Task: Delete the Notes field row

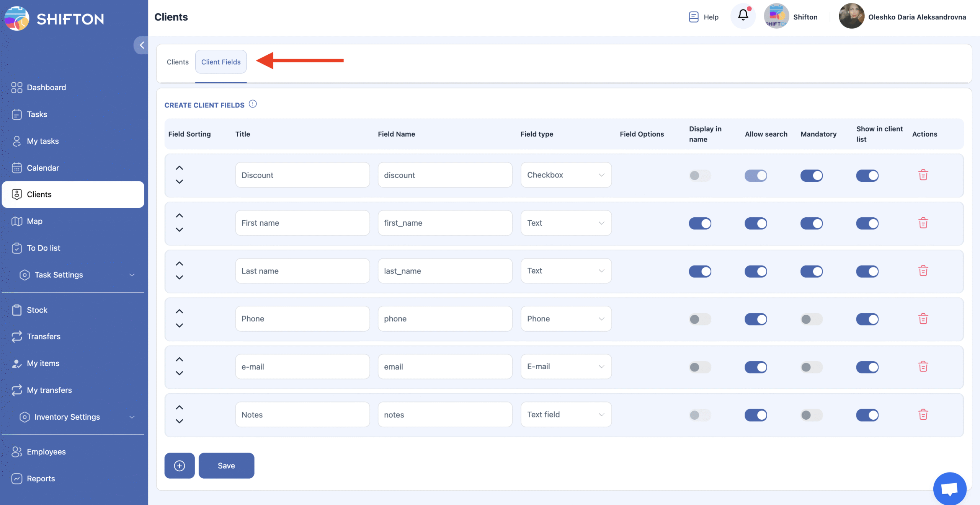Action: [x=923, y=415]
